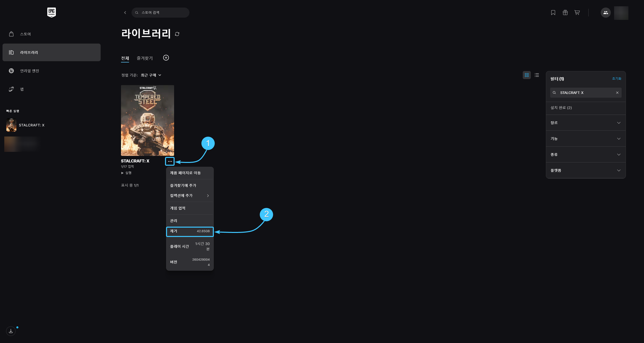Viewport: 644px width, 343px height.
Task: Refresh the library with the reload icon
Action: tap(177, 34)
